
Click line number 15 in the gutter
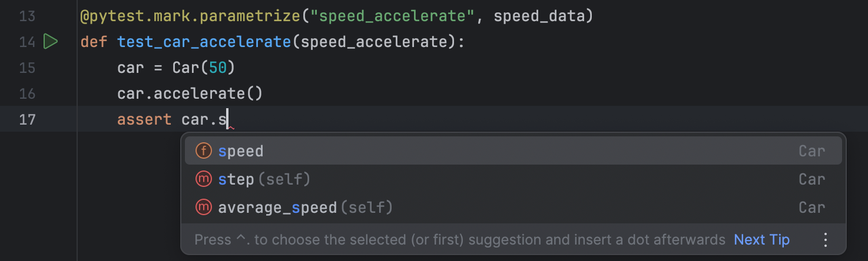point(27,68)
